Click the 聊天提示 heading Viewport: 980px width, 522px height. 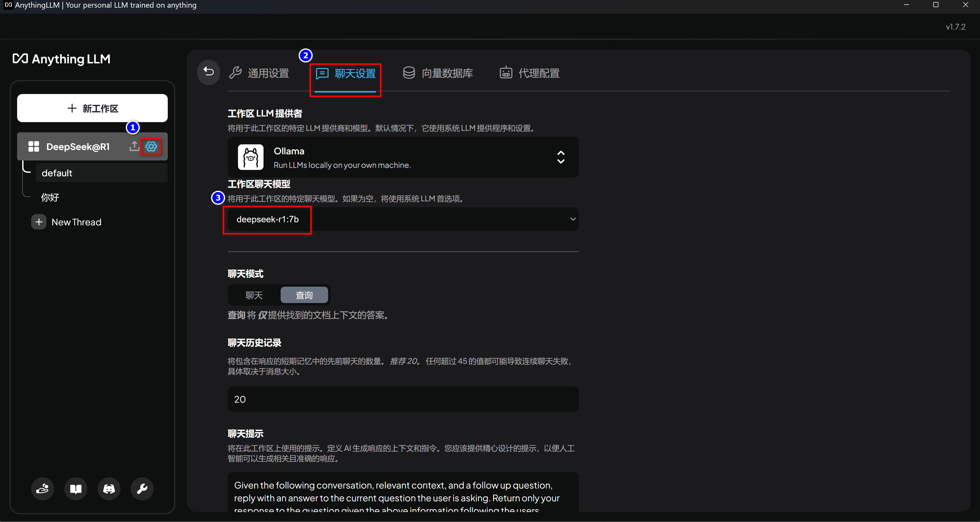[245, 434]
